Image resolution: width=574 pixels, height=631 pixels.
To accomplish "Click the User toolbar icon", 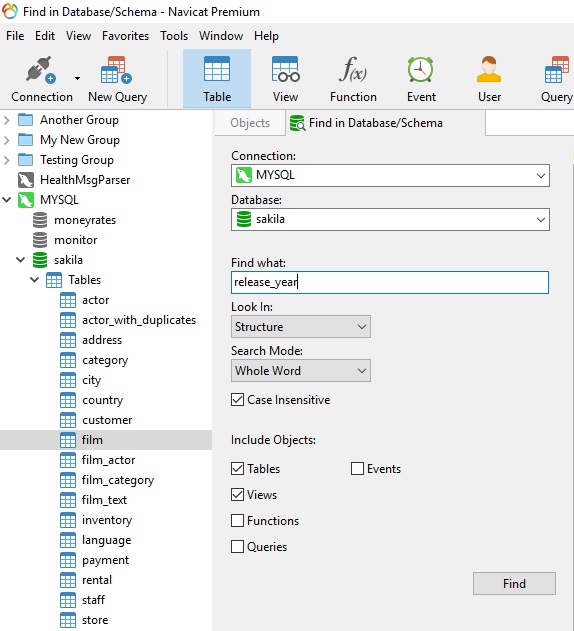I will 489,70.
